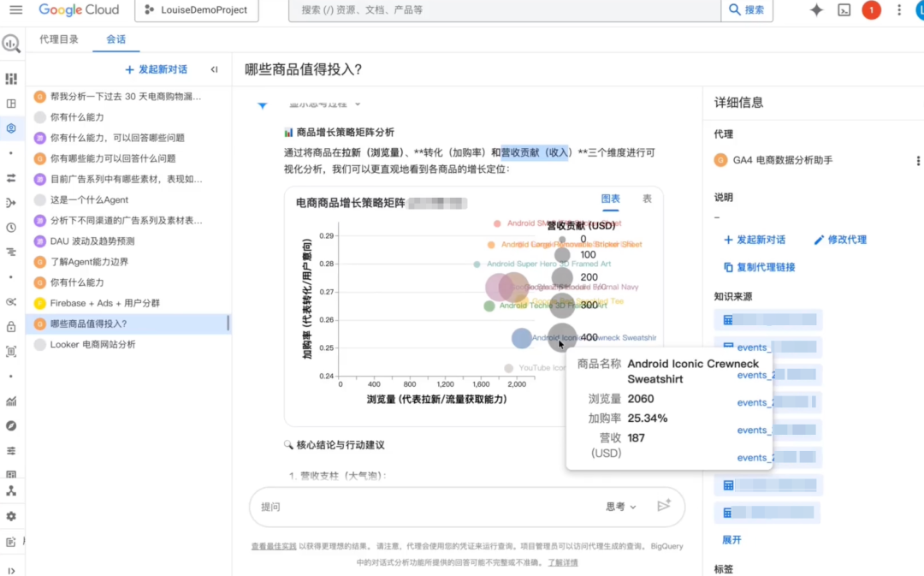Click the Google Cloud logo
924x576 pixels.
[x=79, y=10]
